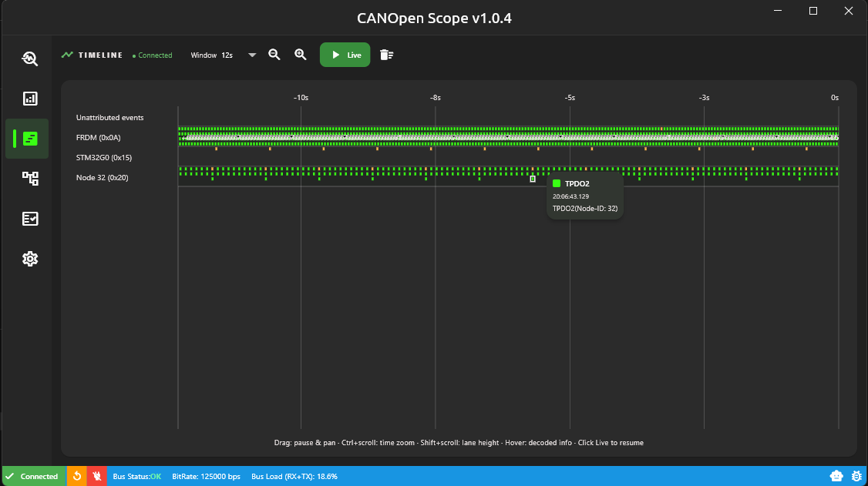Click TPDO2(Node-ID: 32) tooltip text
This screenshot has width=868, height=486.
tap(585, 209)
